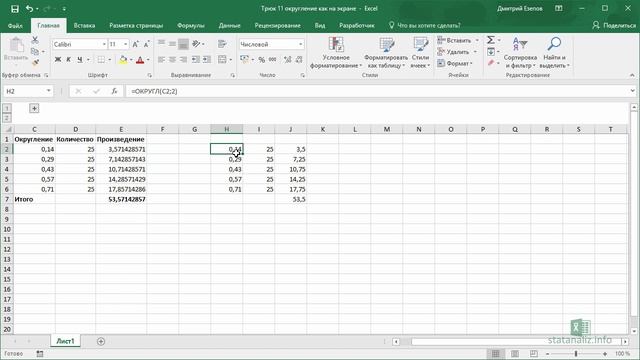Viewport: 640px width, 360px height.
Task: Open Форматировать как таблицу dropdown
Action: 386,53
